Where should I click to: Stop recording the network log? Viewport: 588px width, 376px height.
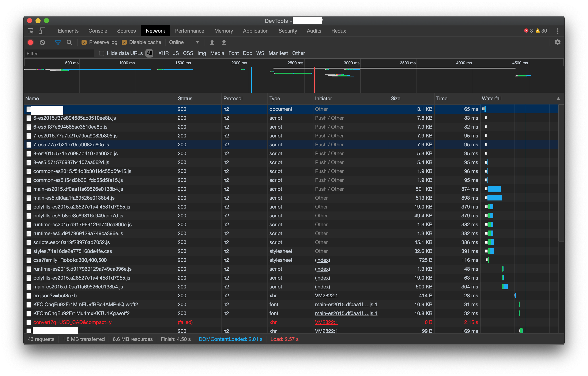(31, 42)
